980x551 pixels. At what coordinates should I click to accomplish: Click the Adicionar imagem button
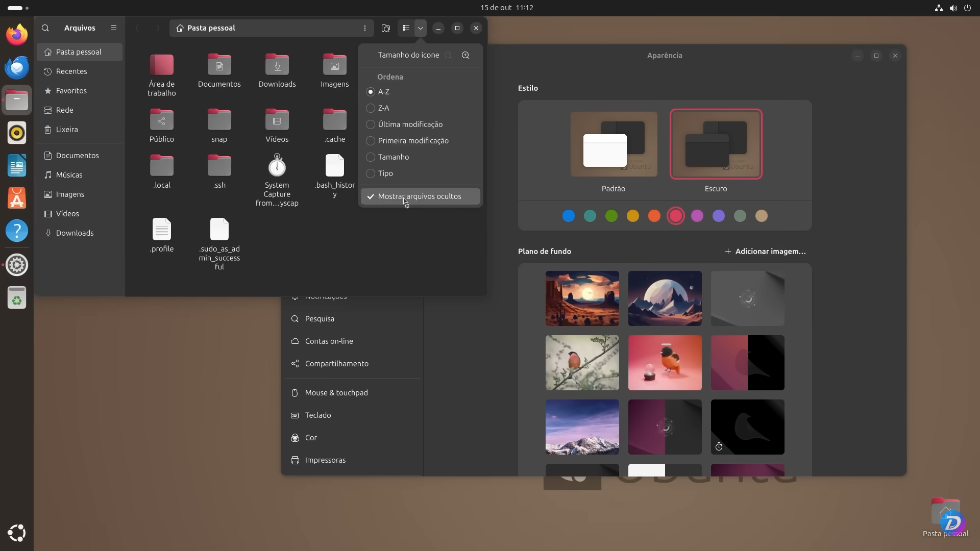[x=766, y=251]
